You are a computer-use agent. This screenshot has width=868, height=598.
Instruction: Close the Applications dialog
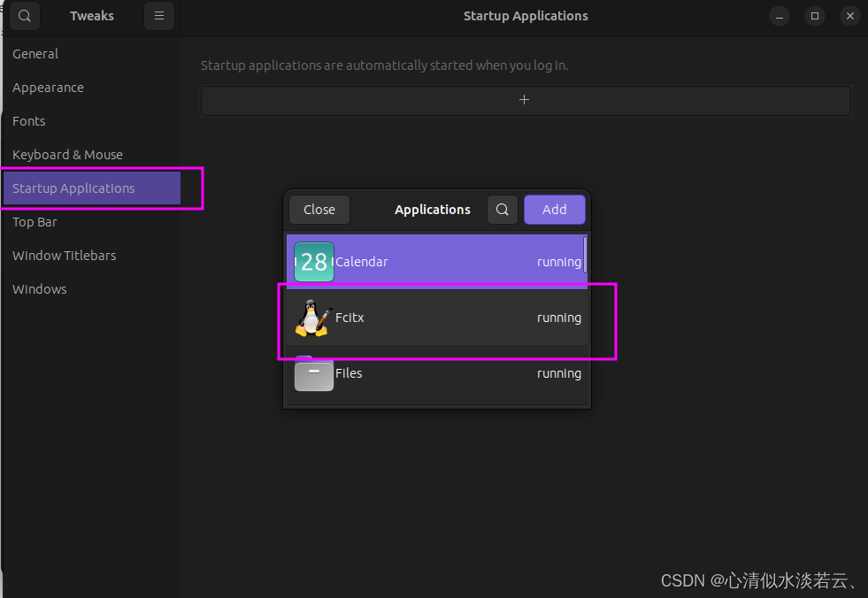pos(319,210)
